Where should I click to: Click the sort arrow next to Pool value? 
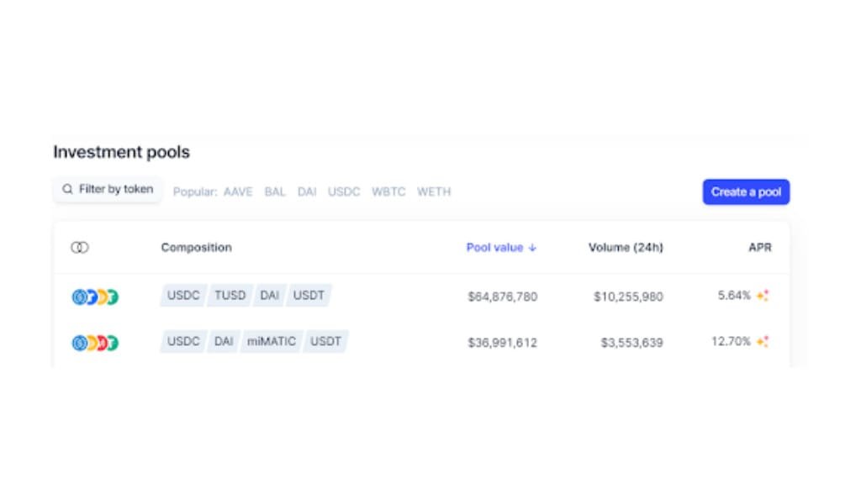532,248
